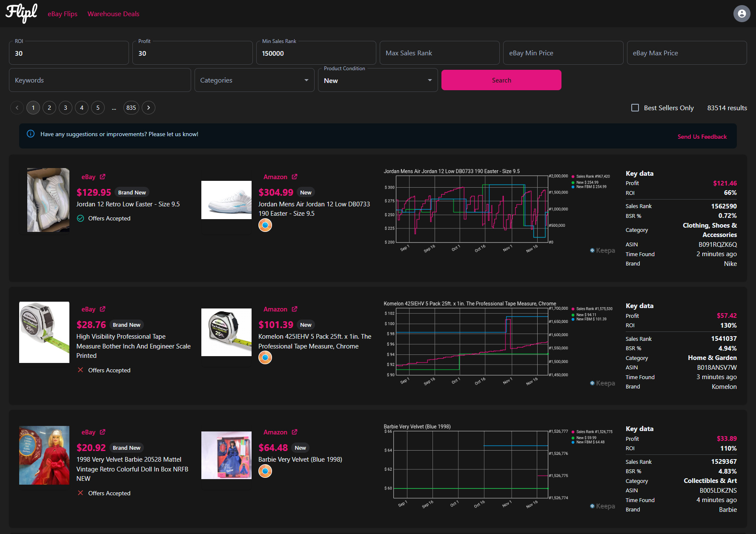Click Send Us Feedback link
This screenshot has height=534, width=756.
click(702, 137)
